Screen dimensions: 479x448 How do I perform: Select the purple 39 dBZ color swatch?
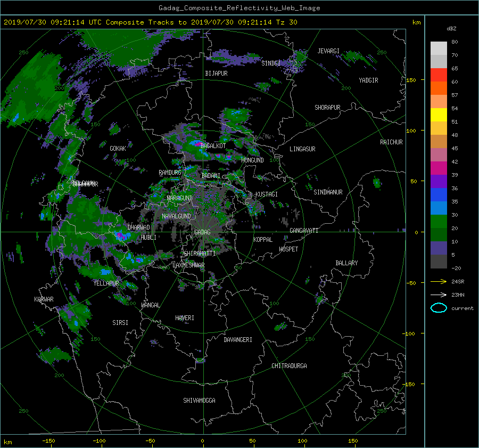[x=439, y=181]
